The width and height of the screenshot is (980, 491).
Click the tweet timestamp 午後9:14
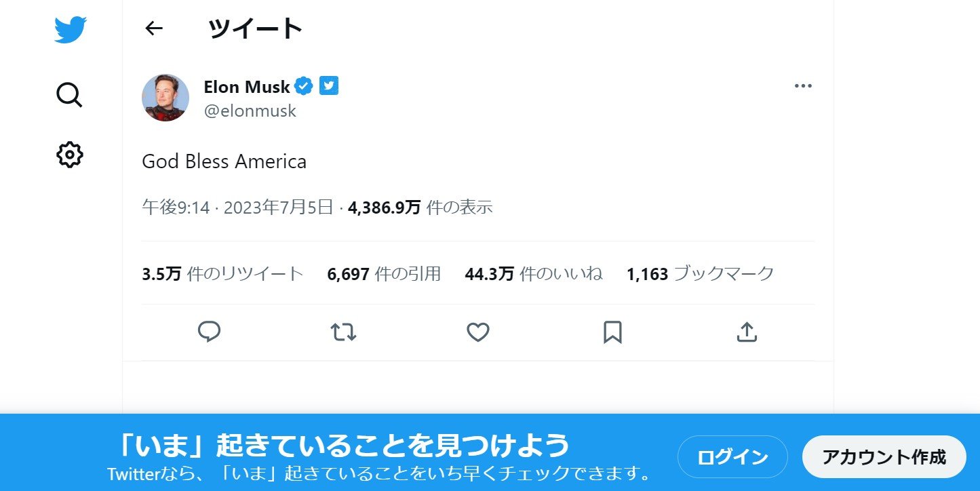pyautogui.click(x=176, y=208)
